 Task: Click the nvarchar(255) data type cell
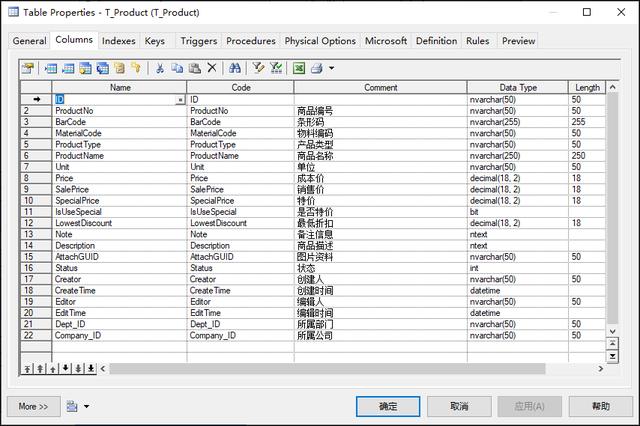coord(518,122)
